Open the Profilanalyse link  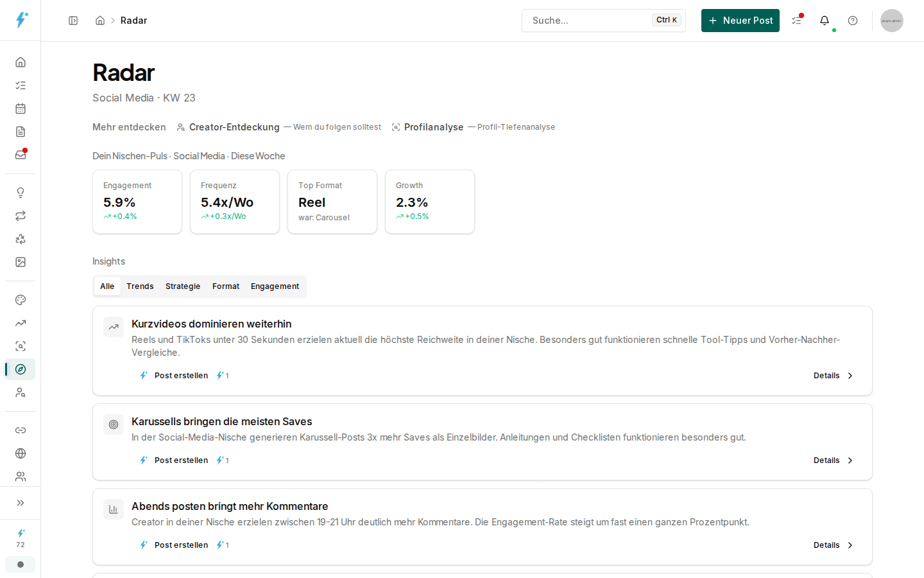(434, 127)
